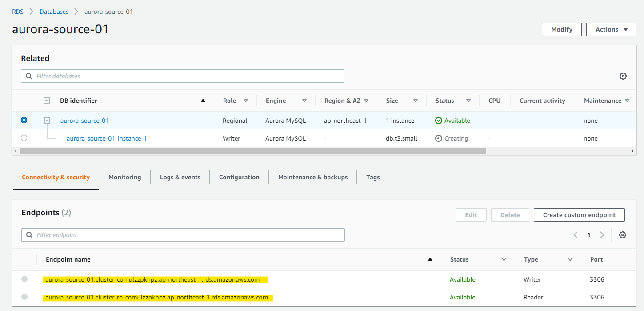Click the cluster-ro reader endpoint name
The image size is (644, 311).
(156, 297)
